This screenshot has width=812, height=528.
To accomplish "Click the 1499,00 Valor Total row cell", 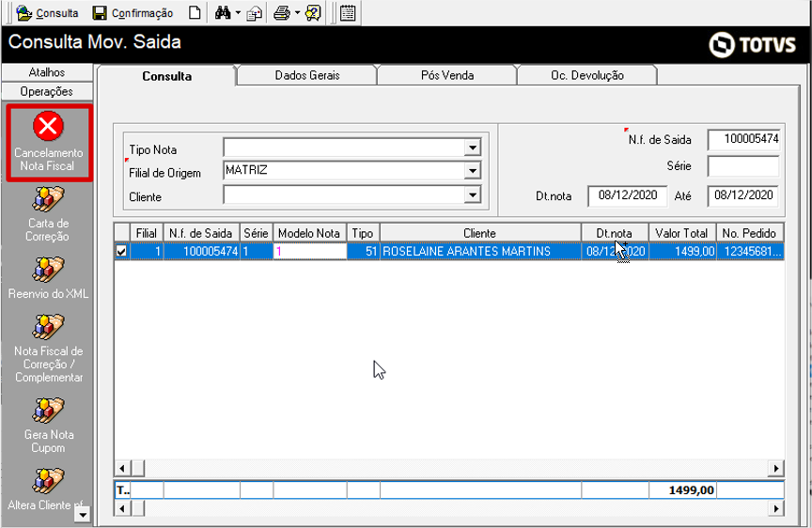I will pos(682,252).
